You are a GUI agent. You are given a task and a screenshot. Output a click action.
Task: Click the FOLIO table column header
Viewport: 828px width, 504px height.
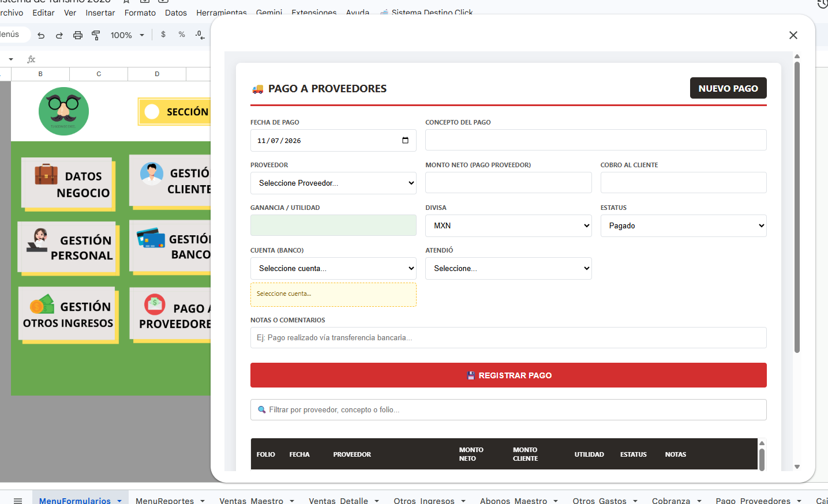pos(265,454)
